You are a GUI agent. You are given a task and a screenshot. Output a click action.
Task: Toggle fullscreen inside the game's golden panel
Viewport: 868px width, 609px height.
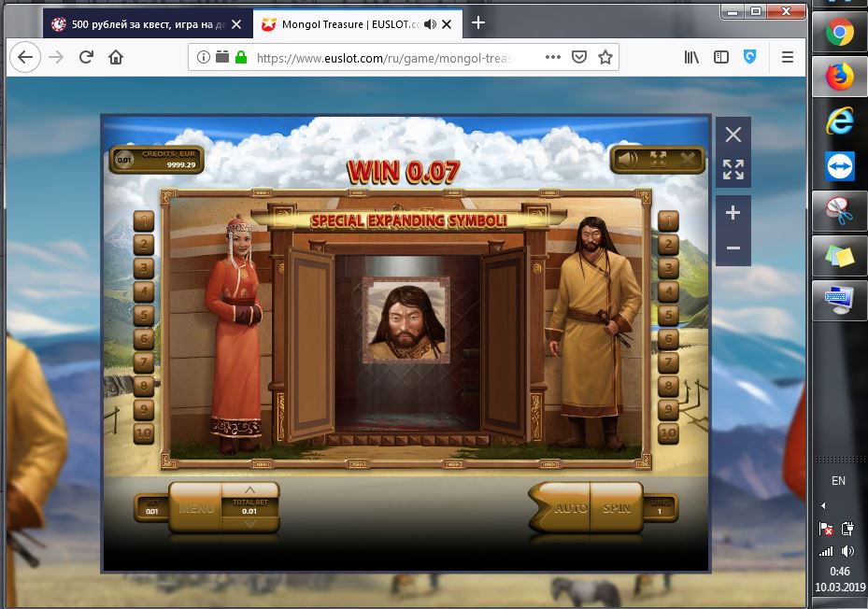pos(658,160)
